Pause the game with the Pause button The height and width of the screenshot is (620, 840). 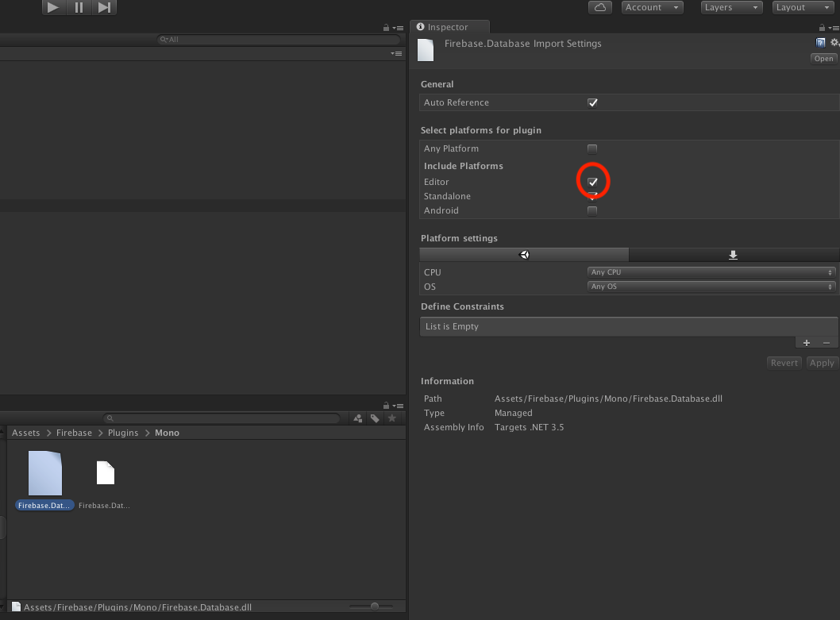[79, 7]
